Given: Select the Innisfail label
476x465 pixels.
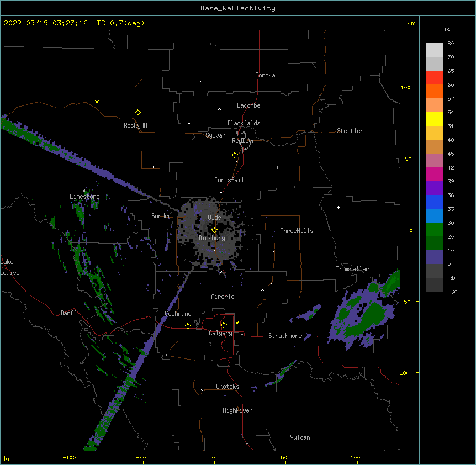Looking at the screenshot, I should tap(229, 180).
